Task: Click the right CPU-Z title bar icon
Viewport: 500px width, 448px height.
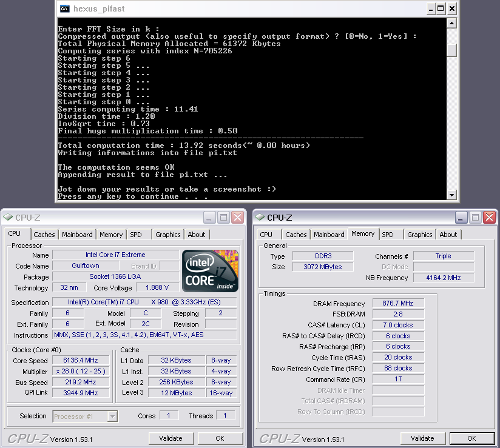Action: (x=260, y=217)
